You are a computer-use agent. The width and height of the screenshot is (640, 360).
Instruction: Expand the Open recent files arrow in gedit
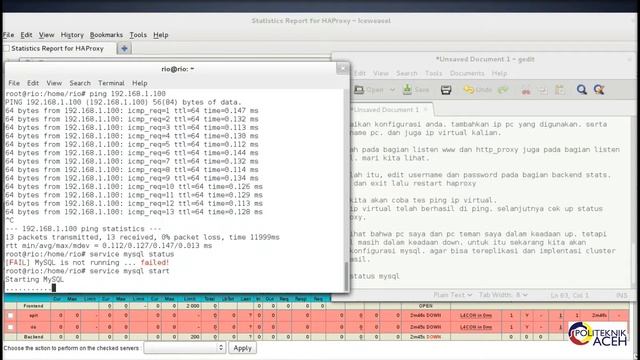(392, 90)
